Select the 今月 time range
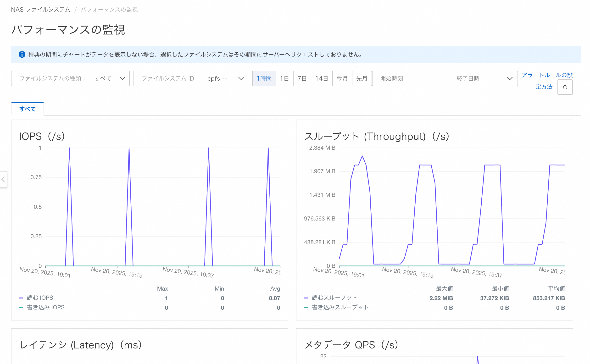The image size is (590, 364). tap(342, 78)
